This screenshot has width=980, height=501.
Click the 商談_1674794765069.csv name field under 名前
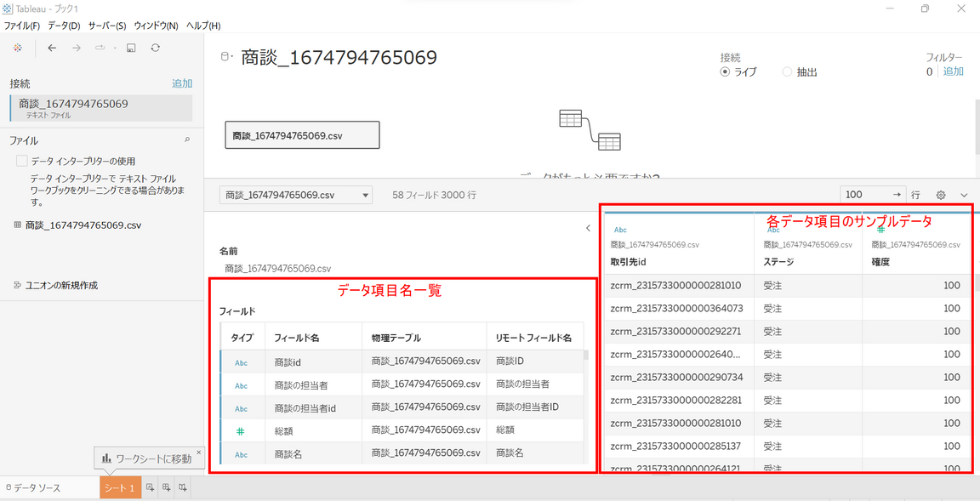tap(278, 268)
